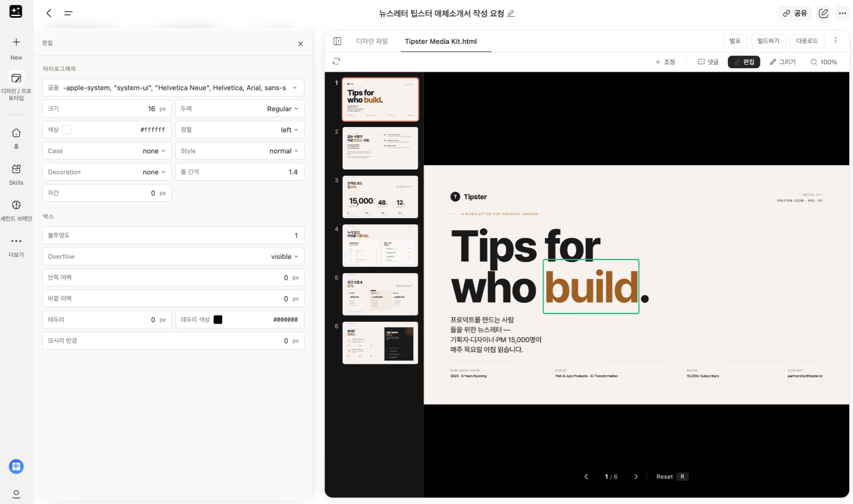This screenshot has width=853, height=504.
Task: Go back with the left arrow
Action: (49, 13)
